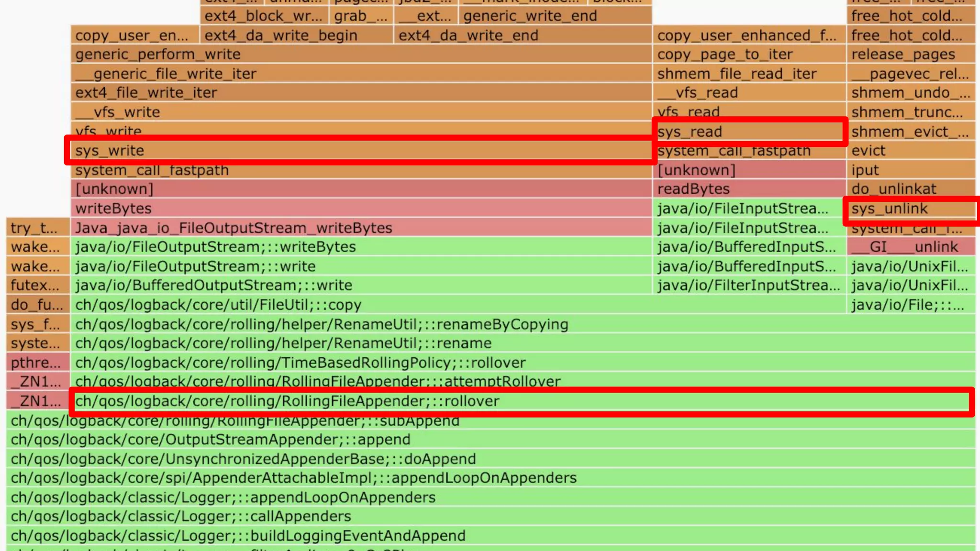Viewport: 980px width, 551px height.
Task: Click the evict frame
Action: point(911,151)
